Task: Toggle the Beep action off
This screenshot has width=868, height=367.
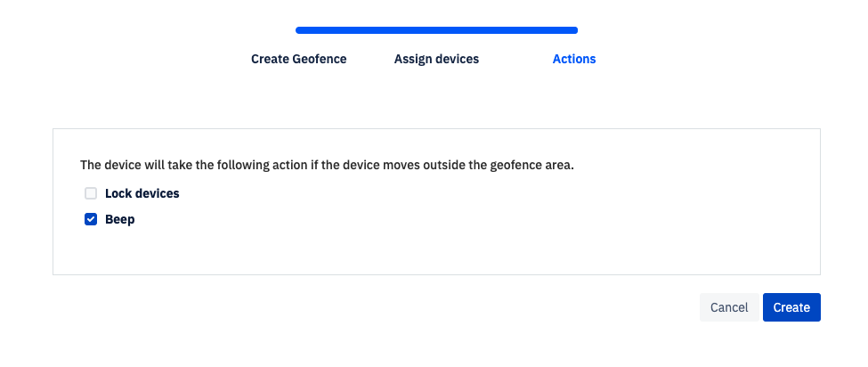Action: click(91, 219)
